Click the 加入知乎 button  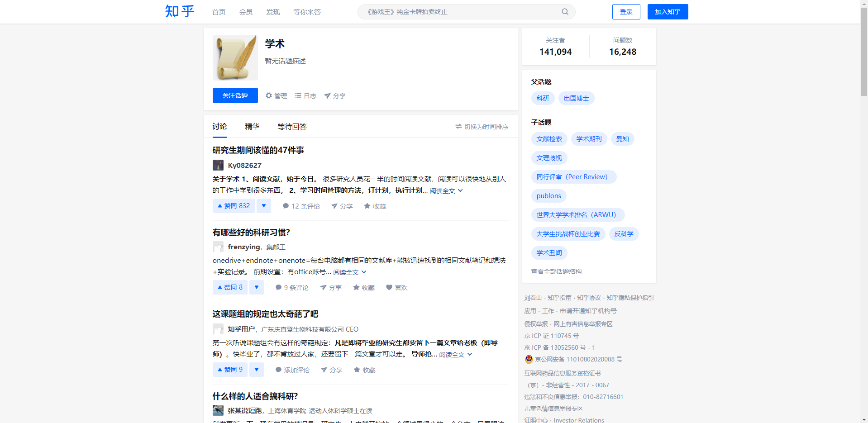click(668, 11)
